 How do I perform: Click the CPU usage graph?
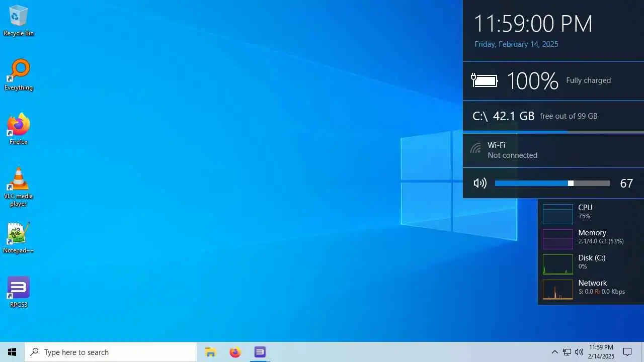pyautogui.click(x=557, y=214)
